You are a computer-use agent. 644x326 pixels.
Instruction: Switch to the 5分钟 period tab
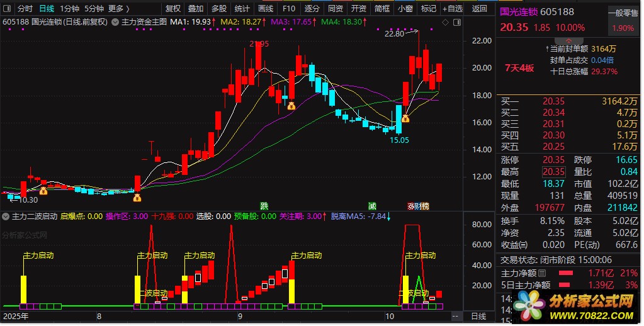[x=94, y=9]
